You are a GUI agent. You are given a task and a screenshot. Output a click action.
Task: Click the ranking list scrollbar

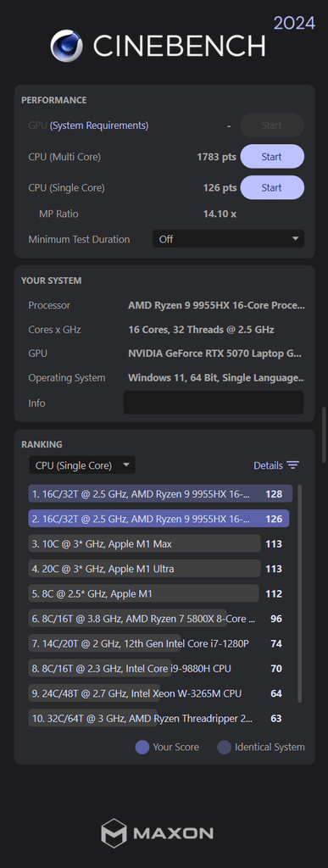[300, 593]
